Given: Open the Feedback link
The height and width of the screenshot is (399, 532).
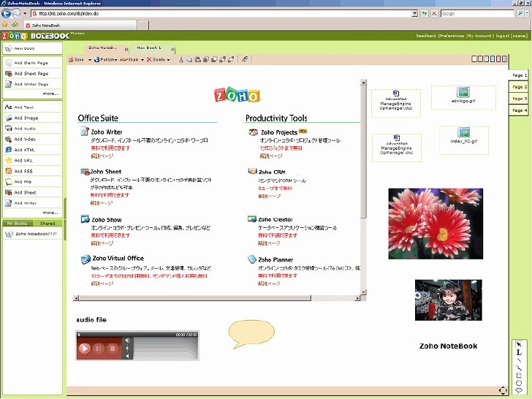Looking at the screenshot, I should click(x=426, y=36).
